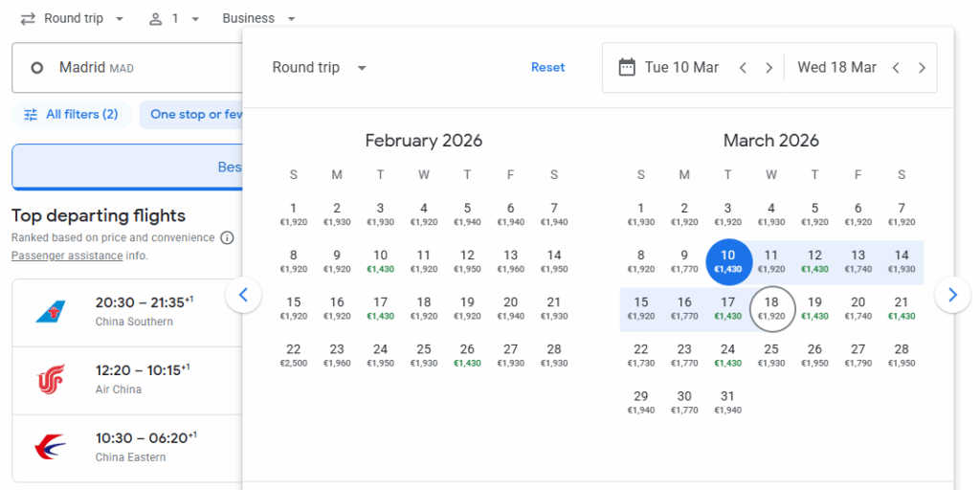Go to next return date arrow
980x490 pixels.
point(922,68)
